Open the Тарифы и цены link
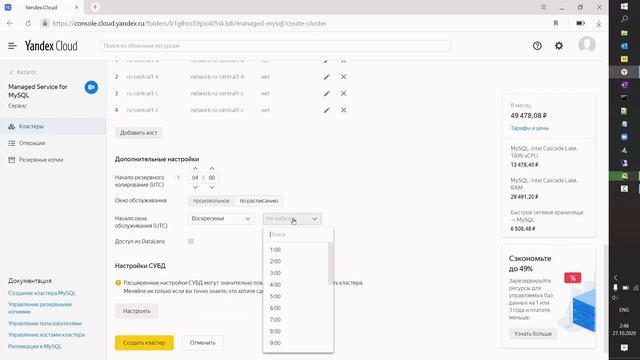The height and width of the screenshot is (360, 640). 529,128
